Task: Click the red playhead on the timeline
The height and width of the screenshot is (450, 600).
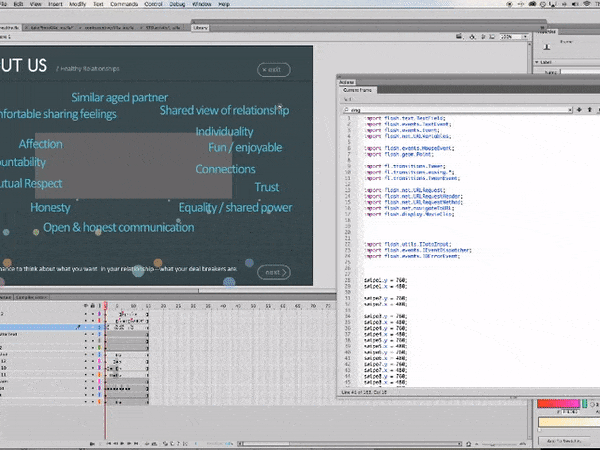Action: coord(106,304)
